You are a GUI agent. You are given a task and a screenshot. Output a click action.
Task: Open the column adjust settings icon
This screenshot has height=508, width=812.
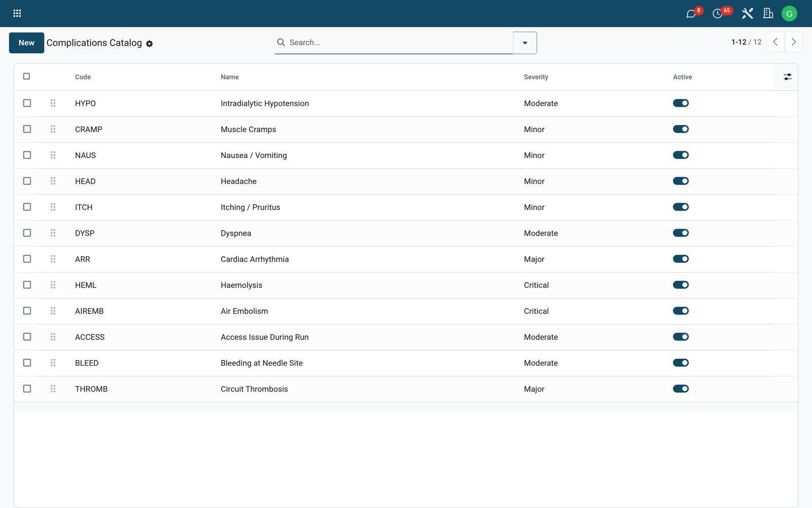coord(787,77)
